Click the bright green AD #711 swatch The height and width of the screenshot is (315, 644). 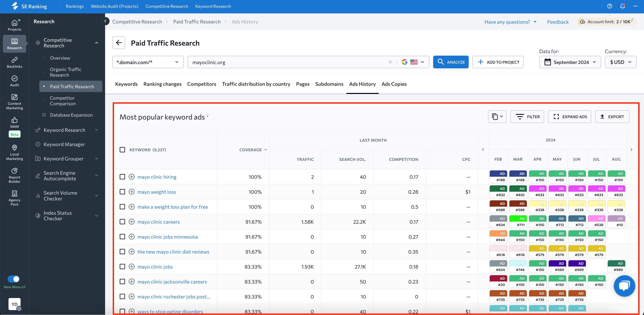pos(518,222)
